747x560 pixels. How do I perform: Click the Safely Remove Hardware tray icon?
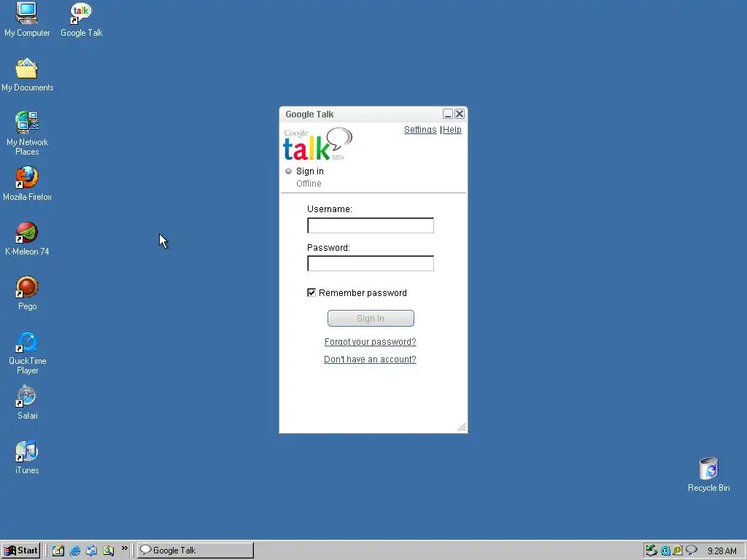coord(651,551)
